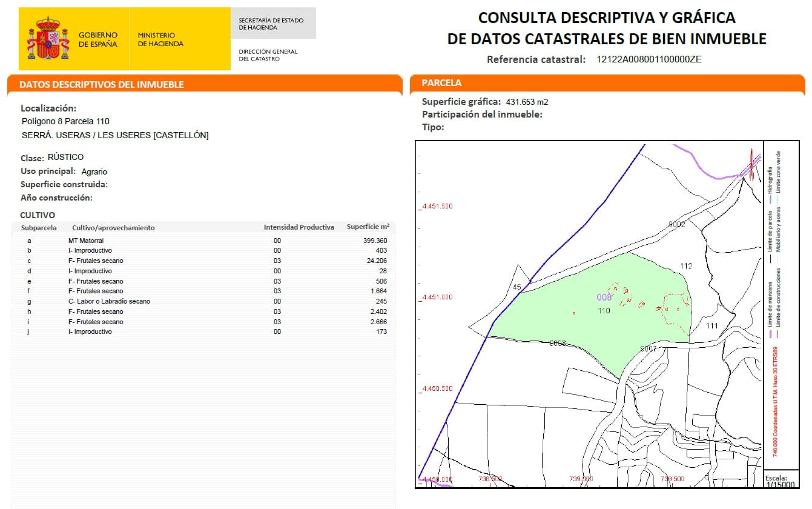This screenshot has width=812, height=509.
Task: Click "F- Frutales secano" in subparcela e row
Action: click(x=96, y=281)
